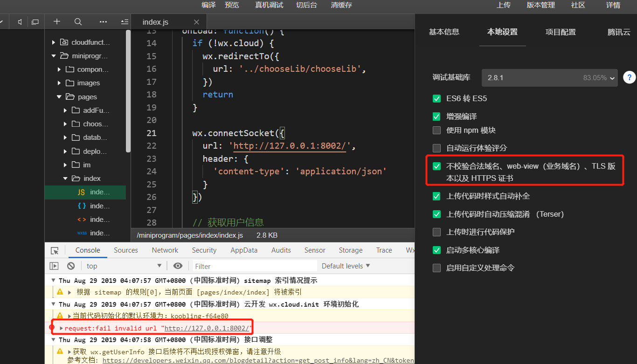
Task: Enable 启用自定义处理命令 checkbox
Action: click(436, 268)
